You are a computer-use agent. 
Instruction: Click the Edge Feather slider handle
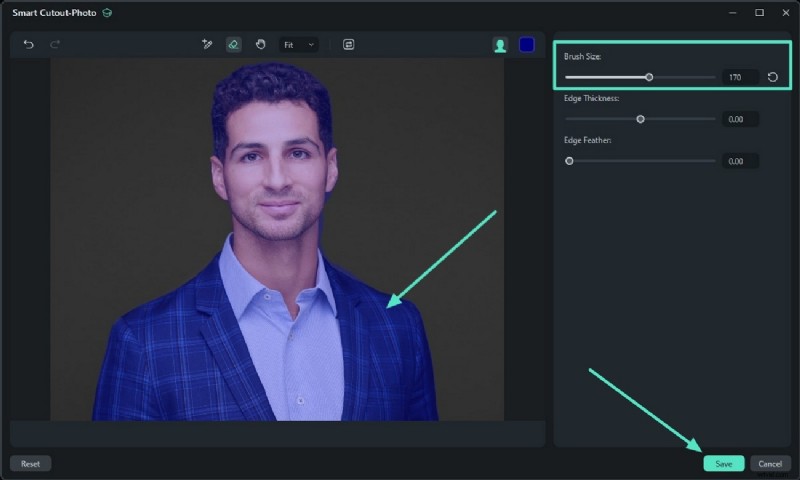click(569, 161)
